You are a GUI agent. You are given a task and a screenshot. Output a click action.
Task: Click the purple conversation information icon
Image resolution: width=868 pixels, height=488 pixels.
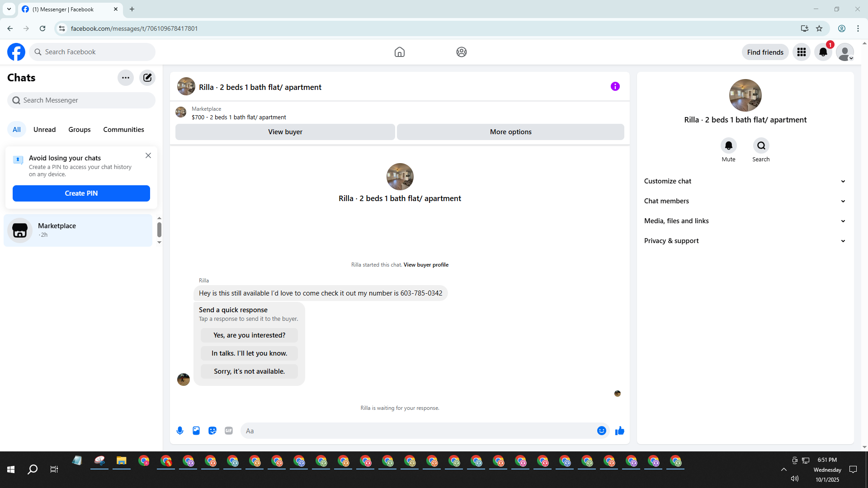pyautogui.click(x=615, y=86)
